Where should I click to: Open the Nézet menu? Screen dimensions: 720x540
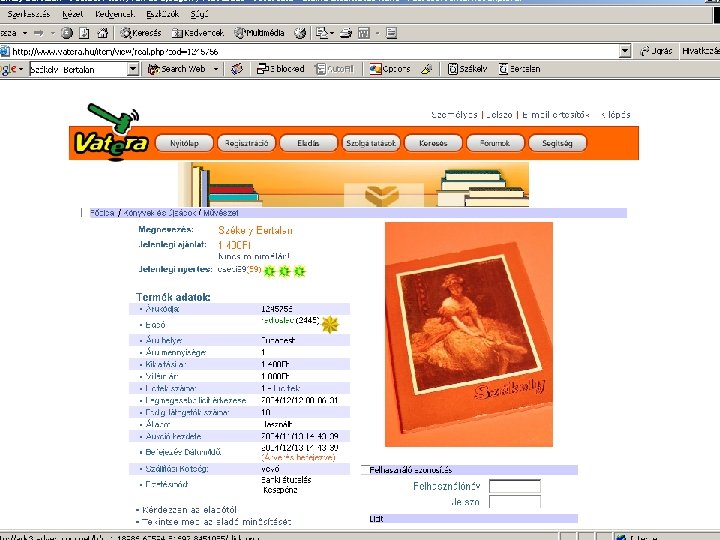pos(73,14)
